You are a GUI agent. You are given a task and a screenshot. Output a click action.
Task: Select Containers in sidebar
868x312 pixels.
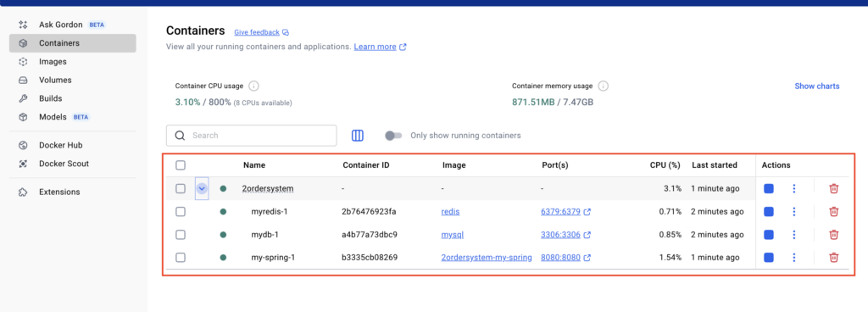point(73,43)
